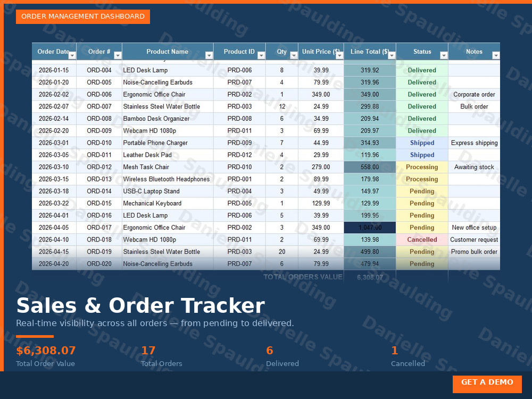Select the PRD-001 product ID cell

239,179
